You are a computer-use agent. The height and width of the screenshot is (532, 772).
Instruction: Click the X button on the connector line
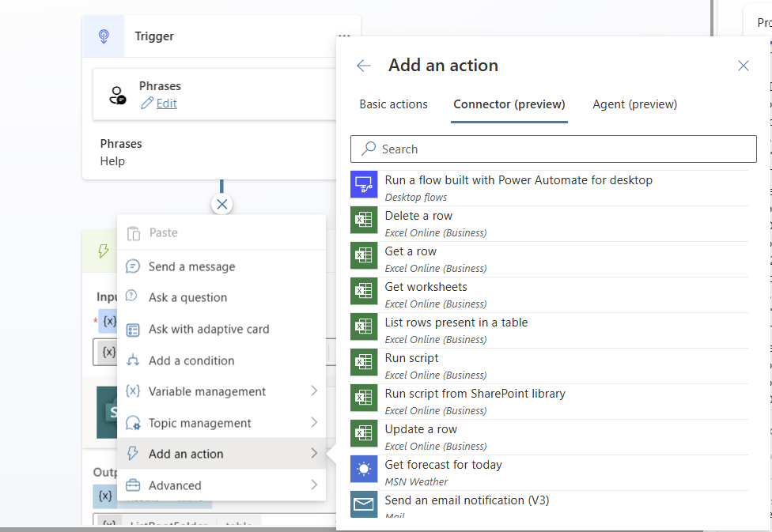pyautogui.click(x=222, y=205)
